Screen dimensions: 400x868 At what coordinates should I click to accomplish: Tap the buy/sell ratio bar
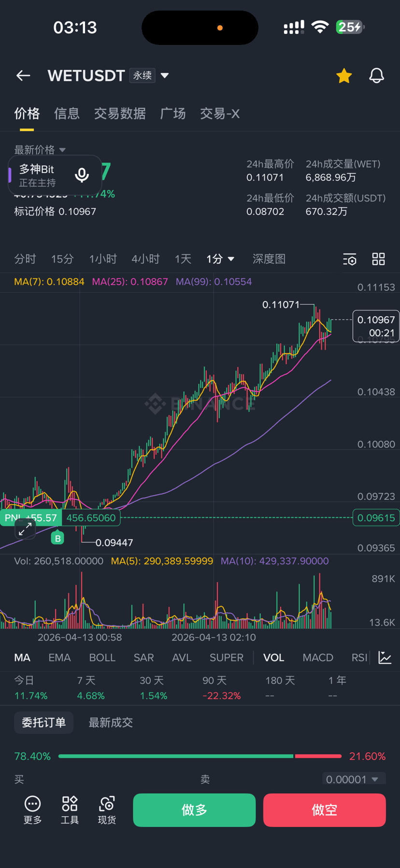(200, 756)
